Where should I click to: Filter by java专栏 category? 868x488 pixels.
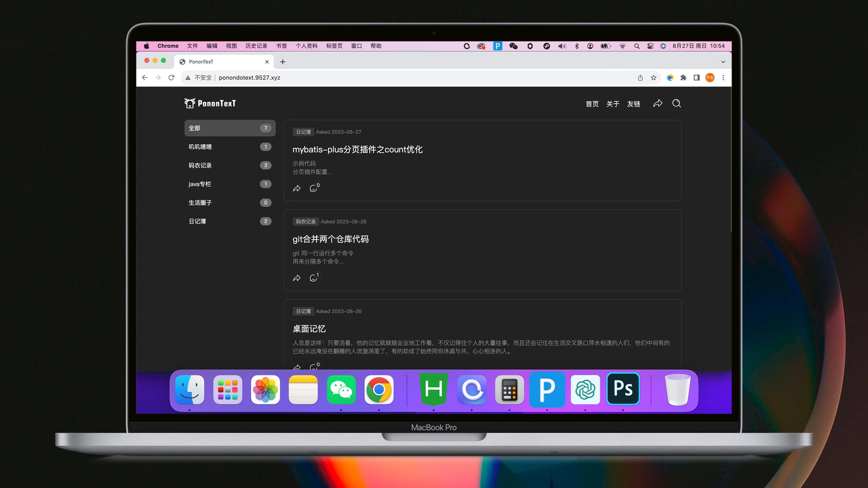[230, 184]
